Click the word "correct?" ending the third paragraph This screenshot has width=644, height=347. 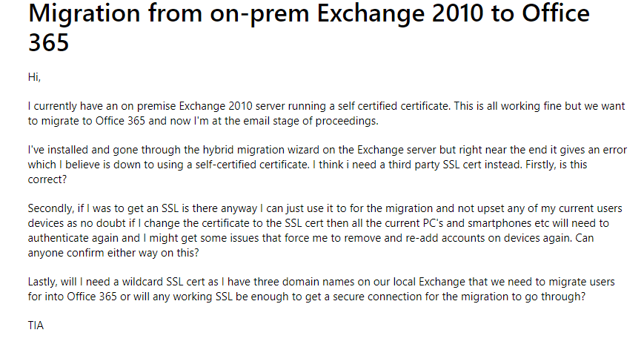click(47, 179)
